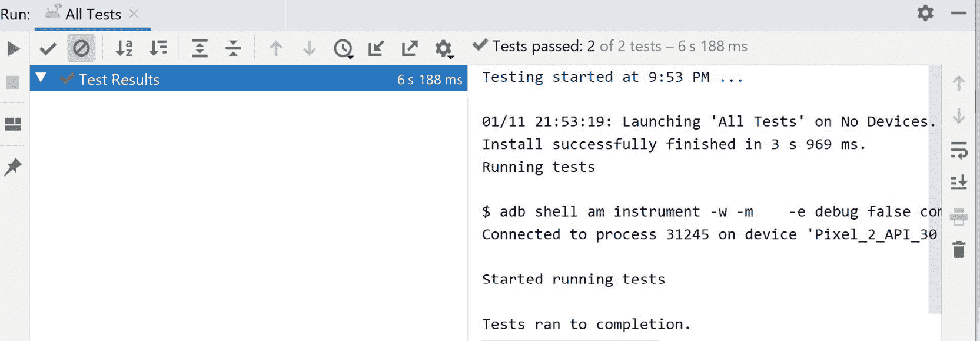
Task: Close the All Tests run tab
Action: pos(134,14)
